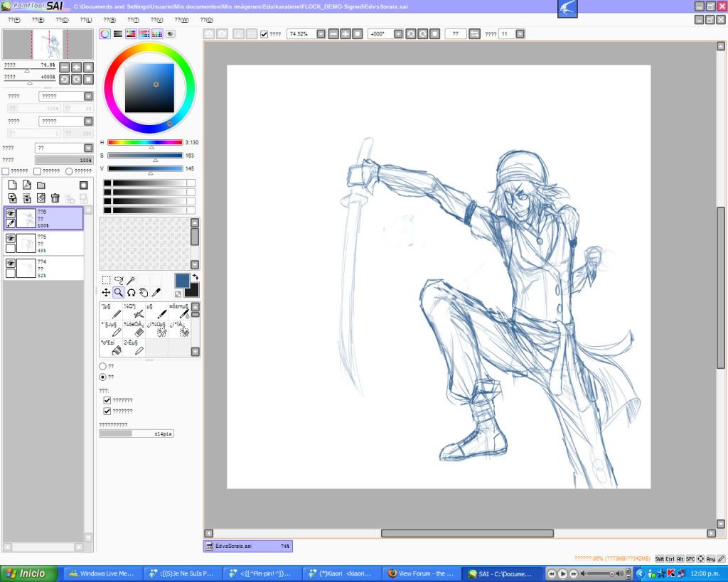Image resolution: width=728 pixels, height=582 pixels.
Task: Merge the layer down
Action: 27,198
